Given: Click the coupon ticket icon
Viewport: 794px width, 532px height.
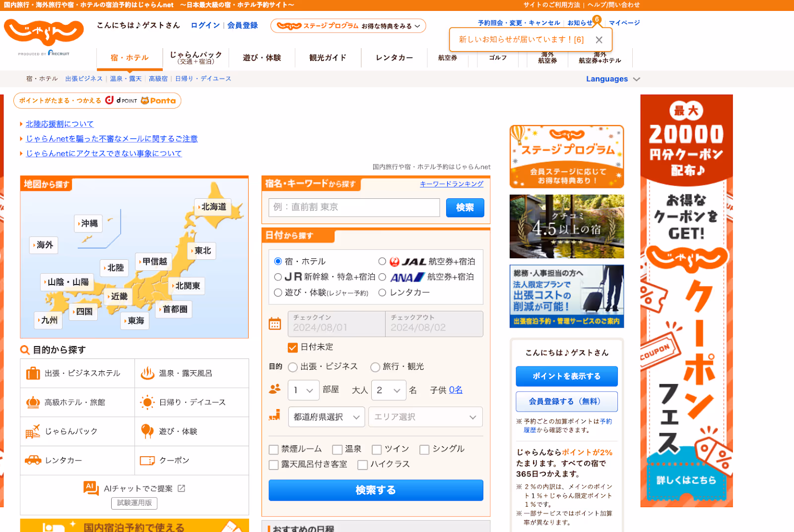Looking at the screenshot, I should 147,461.
